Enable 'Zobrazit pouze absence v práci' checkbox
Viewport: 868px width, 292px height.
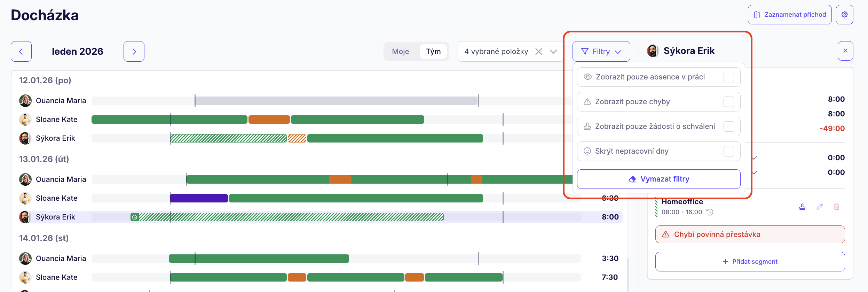pos(728,77)
